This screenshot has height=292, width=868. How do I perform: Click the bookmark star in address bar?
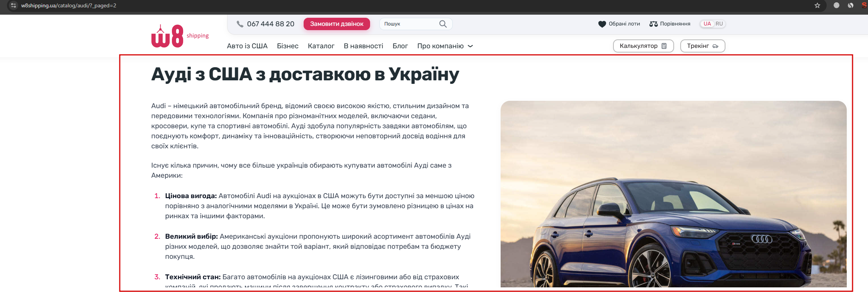pyautogui.click(x=817, y=5)
